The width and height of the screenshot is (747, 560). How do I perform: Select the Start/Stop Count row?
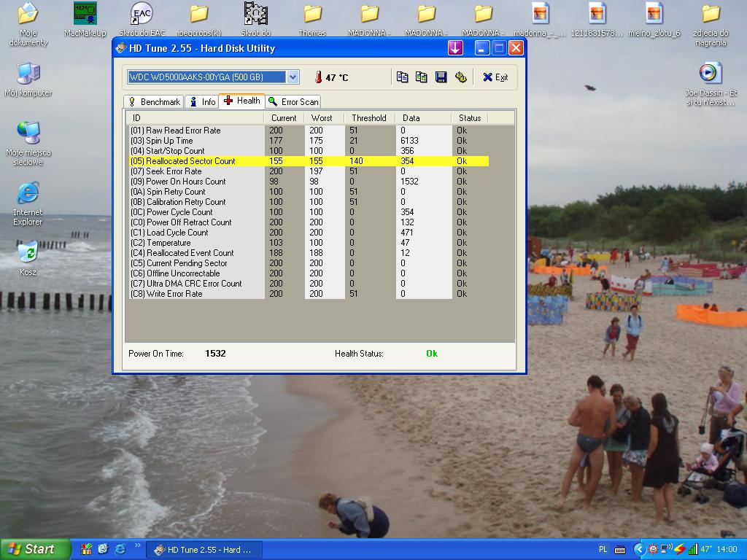(308, 150)
